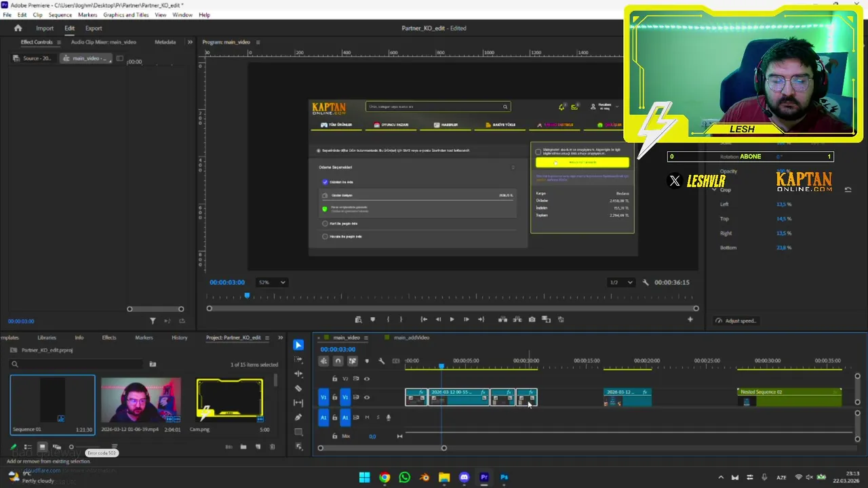Image resolution: width=868 pixels, height=488 pixels.
Task: Open the Graphics and Titles menu
Action: (126, 15)
